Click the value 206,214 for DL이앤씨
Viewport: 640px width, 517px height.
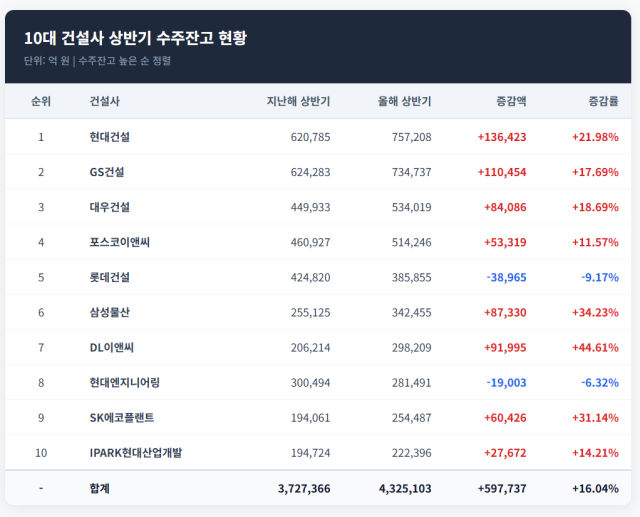(x=310, y=347)
